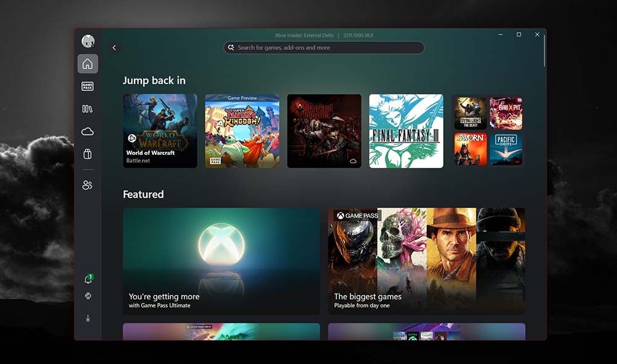Click the captures icon above the download arrow
The width and height of the screenshot is (617, 364).
click(88, 296)
